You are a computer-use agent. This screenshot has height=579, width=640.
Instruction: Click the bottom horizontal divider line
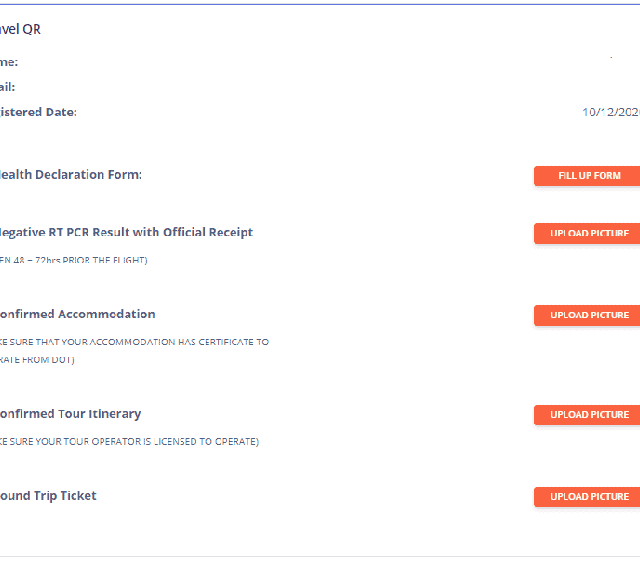[x=320, y=557]
